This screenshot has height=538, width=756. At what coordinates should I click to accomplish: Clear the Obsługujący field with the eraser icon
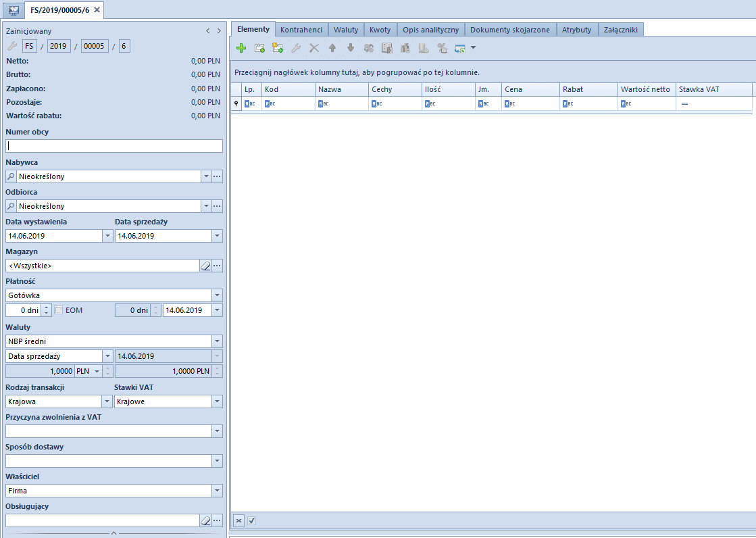pyautogui.click(x=206, y=520)
